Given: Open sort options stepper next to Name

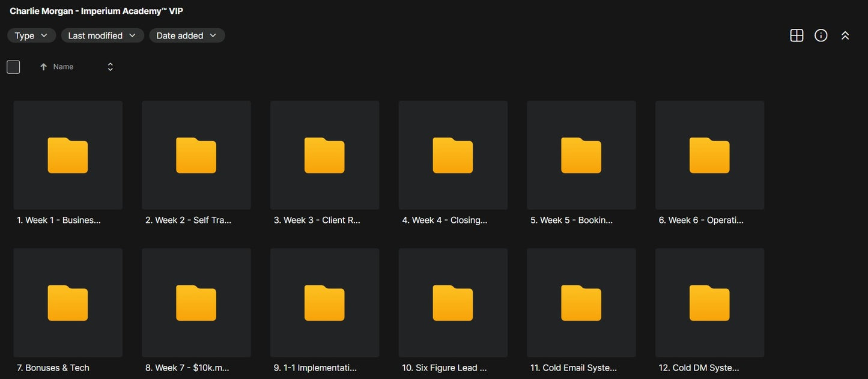Looking at the screenshot, I should click(x=110, y=67).
